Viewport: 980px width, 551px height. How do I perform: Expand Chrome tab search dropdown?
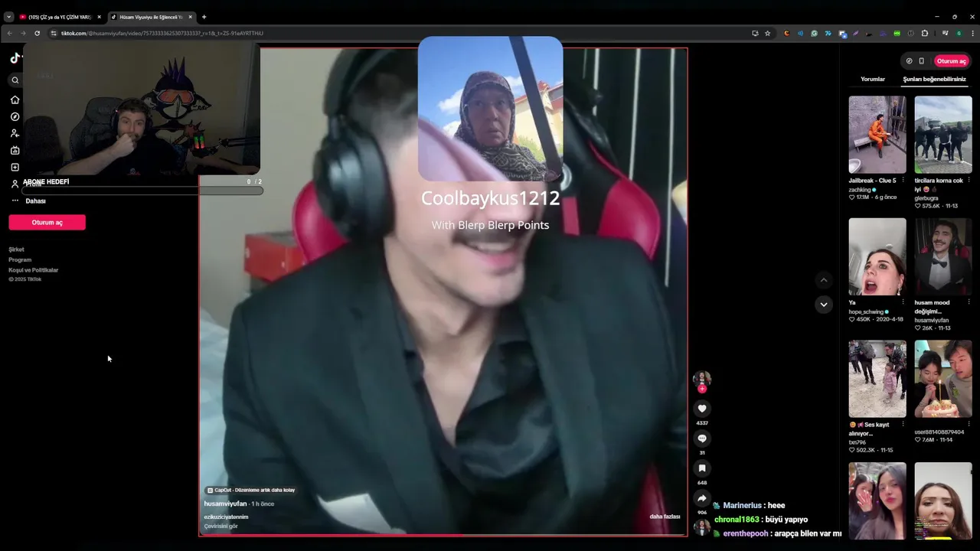[x=8, y=17]
